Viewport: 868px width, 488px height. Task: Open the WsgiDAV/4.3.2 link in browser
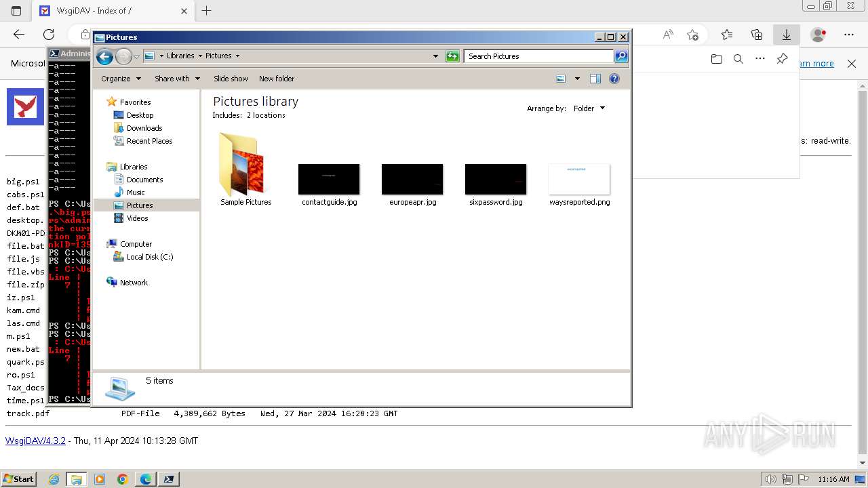[x=35, y=441]
